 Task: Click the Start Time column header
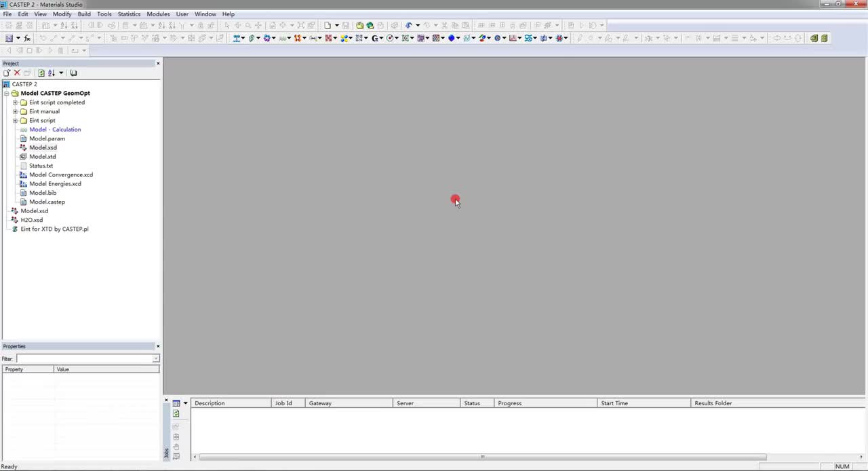click(644, 403)
